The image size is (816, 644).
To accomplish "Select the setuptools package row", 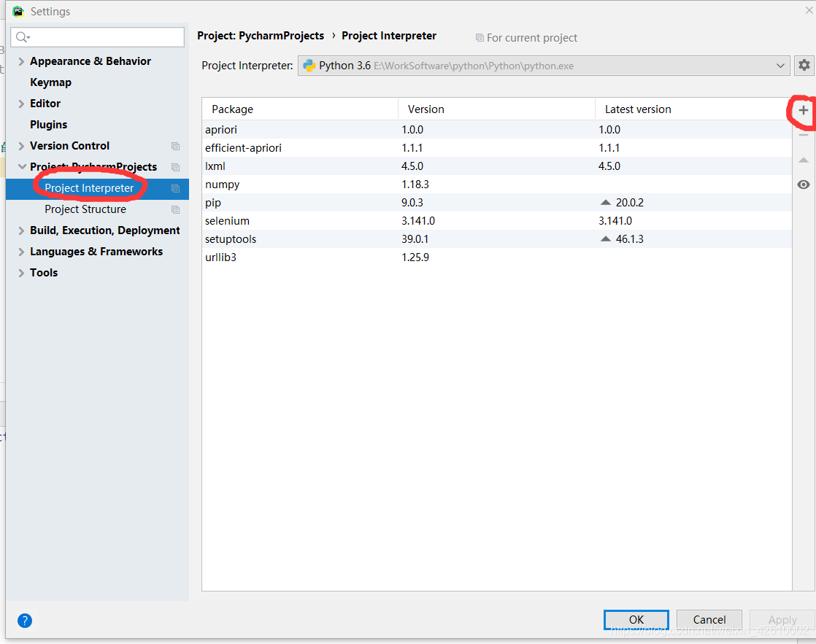I will click(497, 238).
